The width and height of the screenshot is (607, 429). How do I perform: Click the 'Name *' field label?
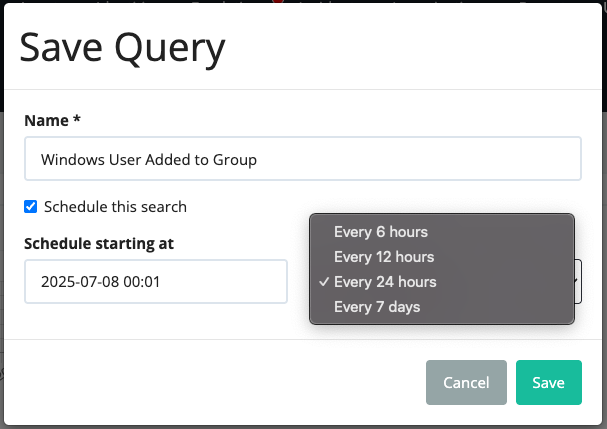pyautogui.click(x=52, y=120)
